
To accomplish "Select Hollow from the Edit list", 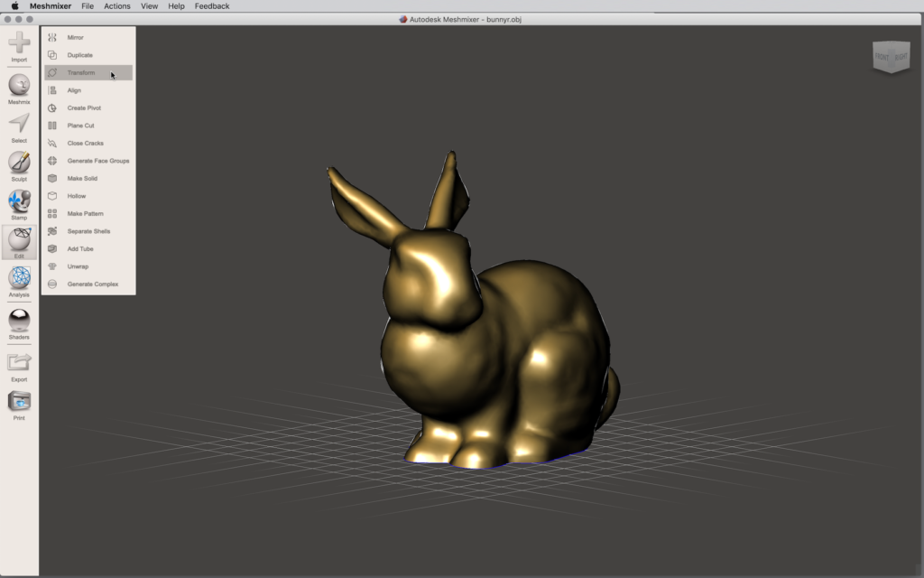I will [x=77, y=196].
